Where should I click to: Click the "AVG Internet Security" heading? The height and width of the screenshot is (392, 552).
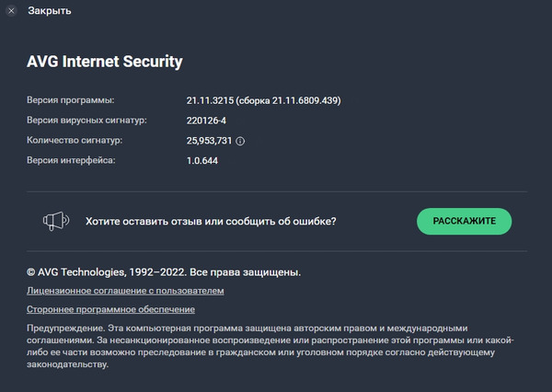point(105,62)
